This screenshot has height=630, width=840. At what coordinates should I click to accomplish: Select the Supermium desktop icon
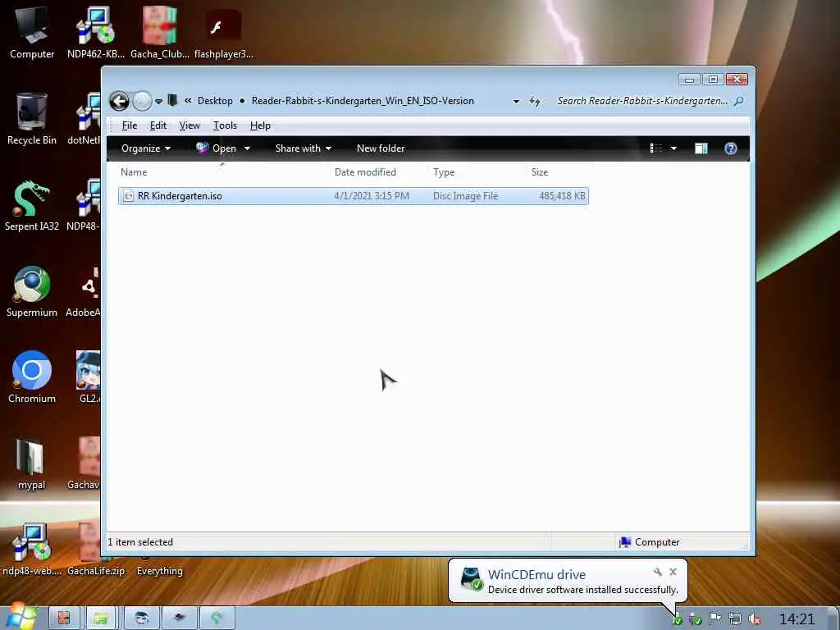tap(32, 291)
